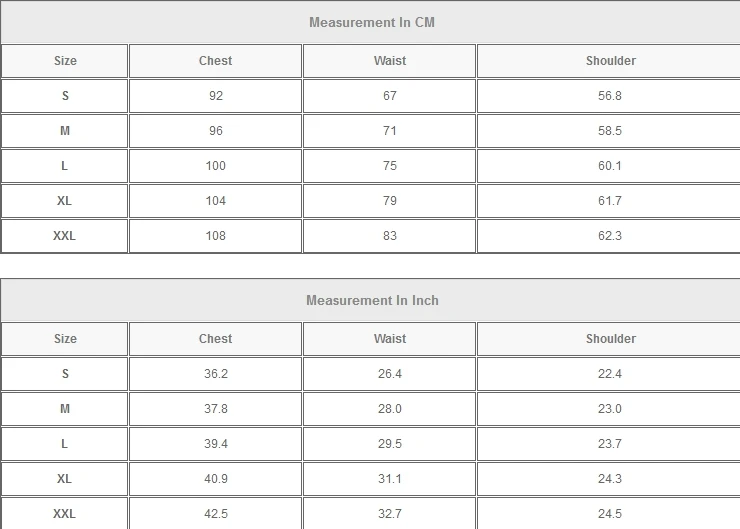Screen dimensions: 740x529
Task: Select the chest value 92 cell
Action: coord(216,96)
